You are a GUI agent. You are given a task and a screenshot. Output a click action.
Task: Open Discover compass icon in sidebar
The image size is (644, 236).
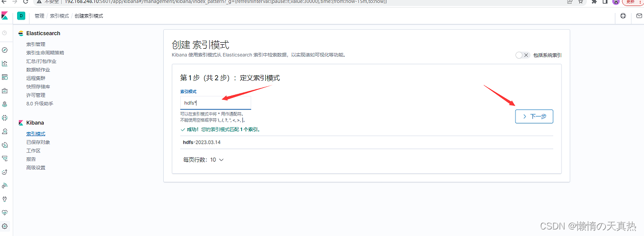click(5, 50)
